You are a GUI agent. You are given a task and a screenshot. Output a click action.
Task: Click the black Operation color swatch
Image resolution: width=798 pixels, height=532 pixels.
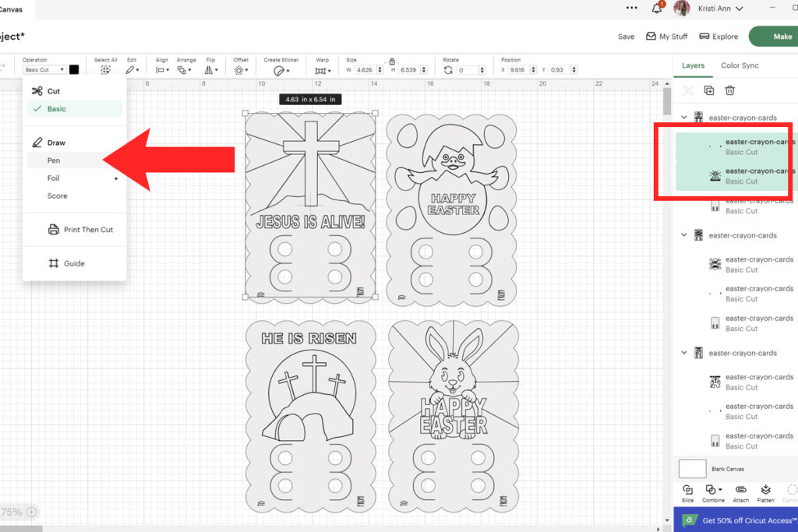(x=74, y=69)
